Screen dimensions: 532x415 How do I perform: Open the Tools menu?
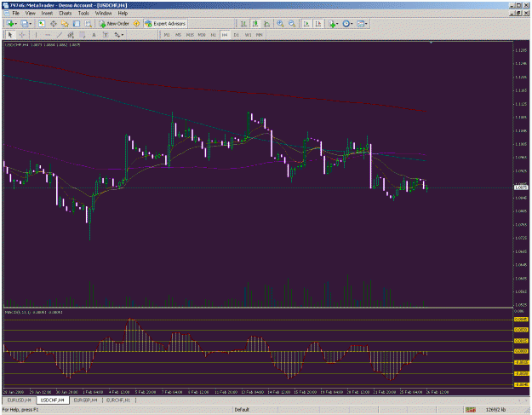tap(83, 14)
